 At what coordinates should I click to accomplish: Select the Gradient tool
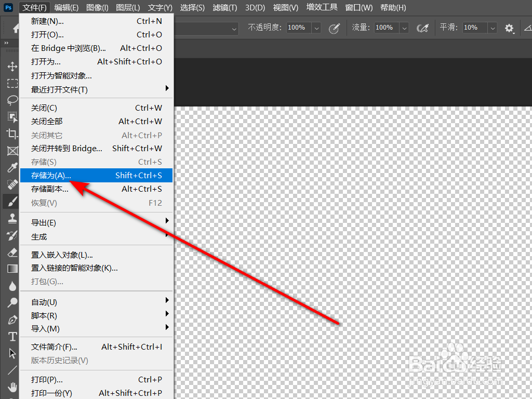[12, 269]
